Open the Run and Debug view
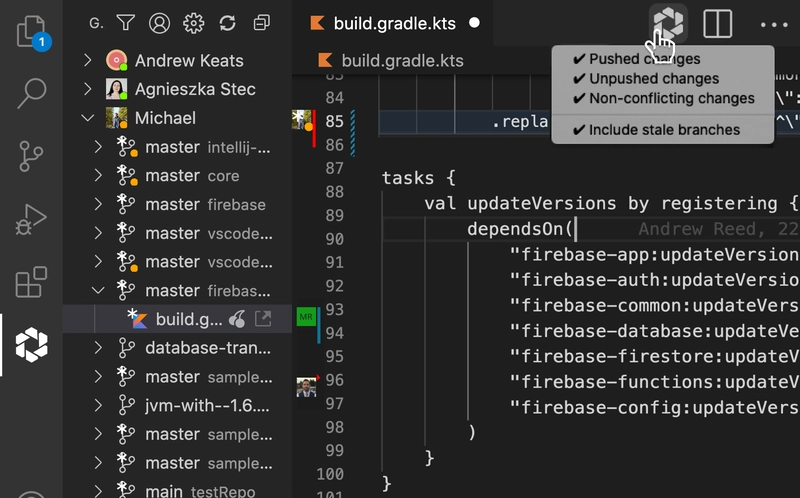 31,220
